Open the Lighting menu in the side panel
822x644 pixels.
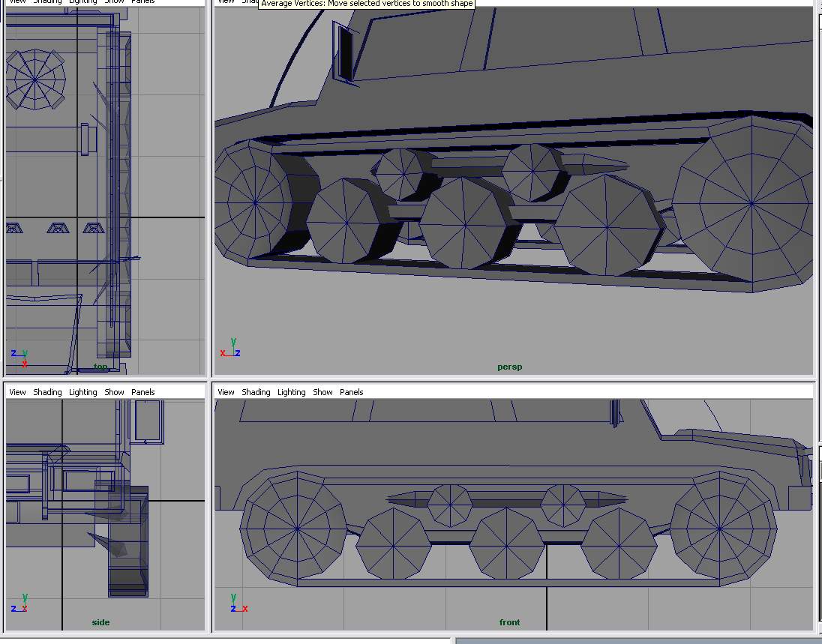coord(83,392)
